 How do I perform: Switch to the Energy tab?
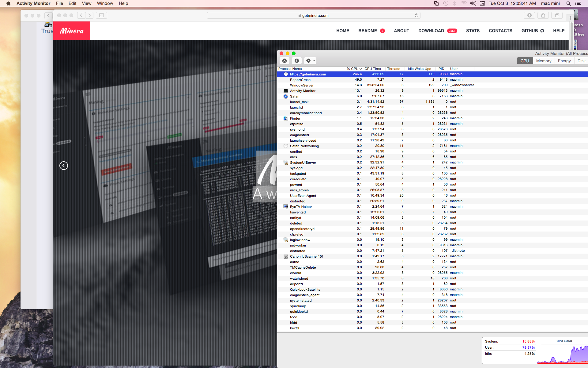(564, 61)
